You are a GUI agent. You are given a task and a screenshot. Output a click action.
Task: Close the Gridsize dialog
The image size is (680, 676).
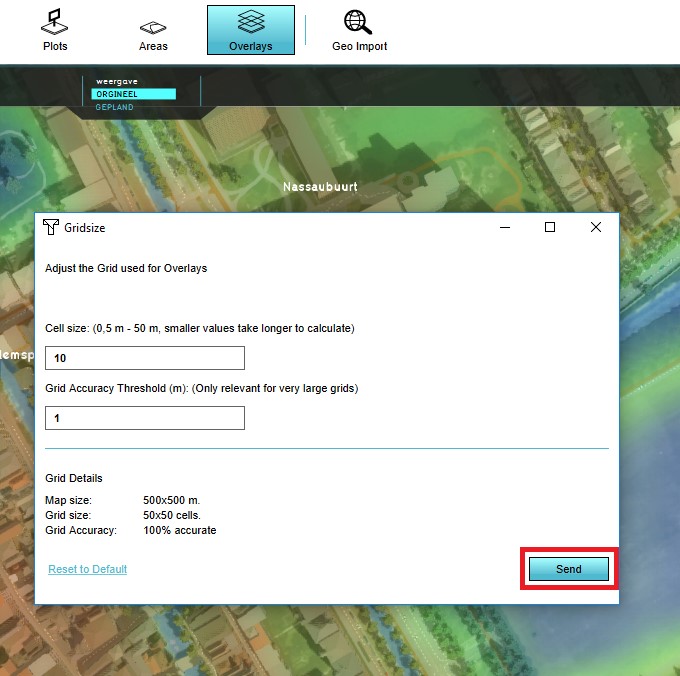coord(596,228)
